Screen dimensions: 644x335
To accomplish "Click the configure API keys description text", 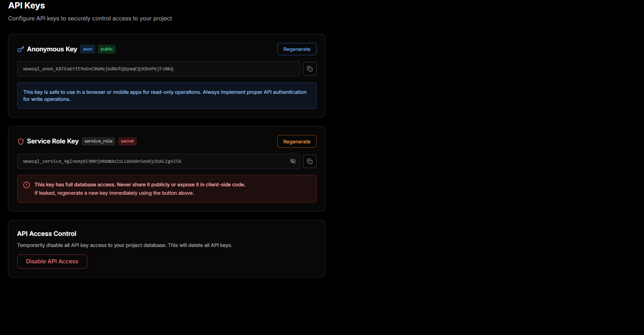I will (90, 19).
